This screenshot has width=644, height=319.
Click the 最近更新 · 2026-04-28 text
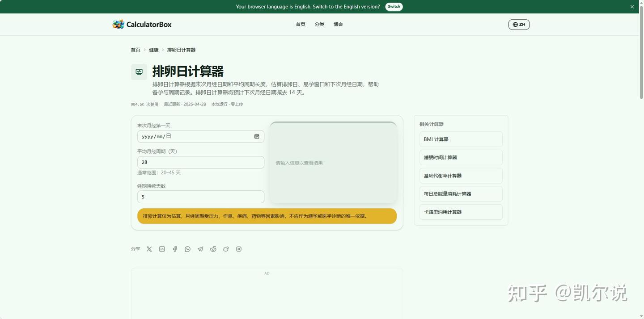click(x=185, y=105)
